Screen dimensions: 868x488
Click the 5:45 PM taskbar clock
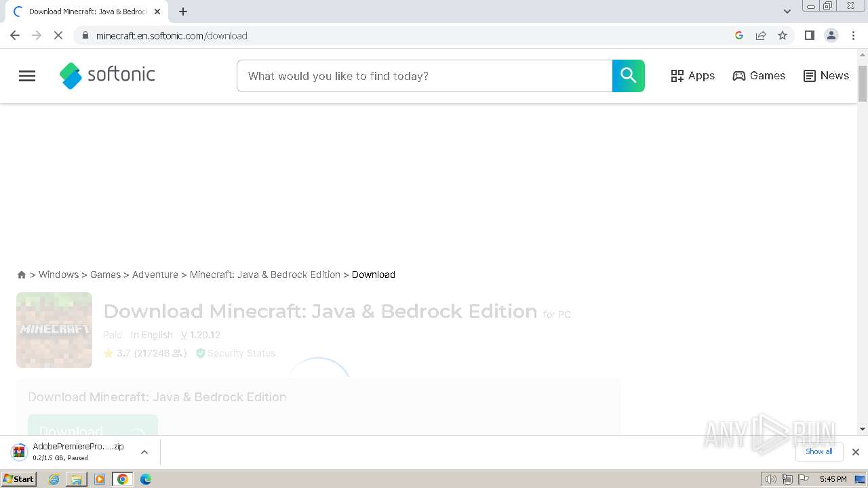pos(833,479)
